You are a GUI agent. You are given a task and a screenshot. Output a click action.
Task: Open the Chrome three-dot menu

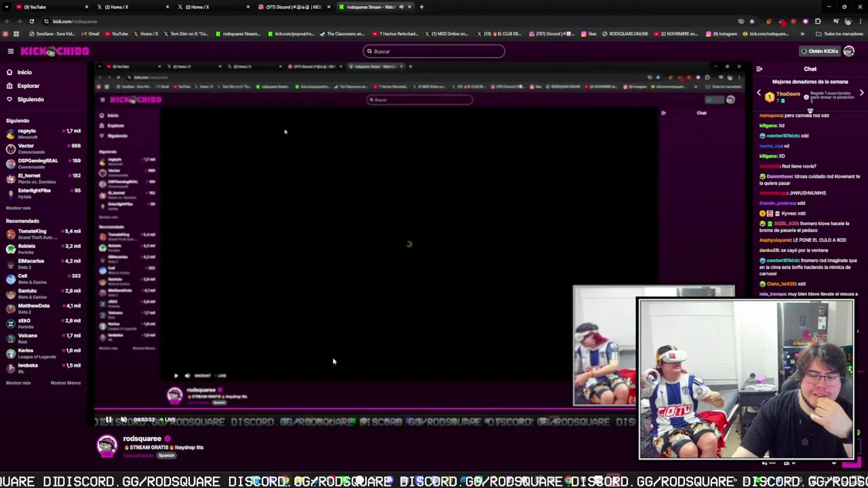point(861,21)
